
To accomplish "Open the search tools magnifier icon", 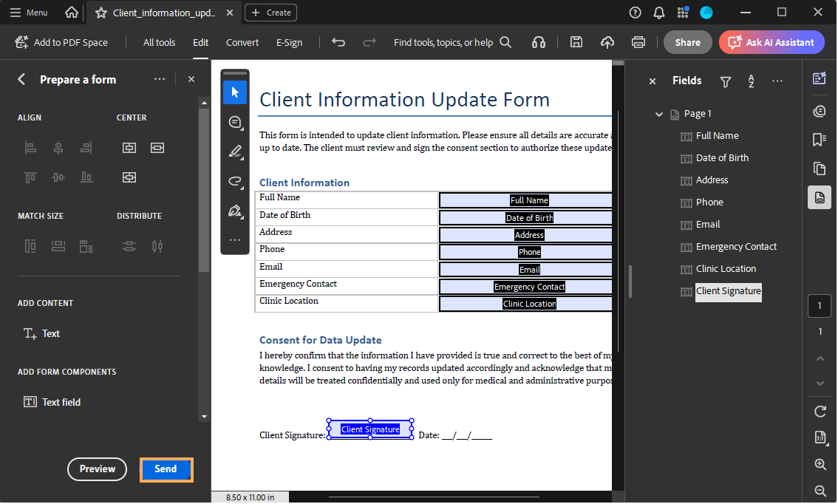I will (x=505, y=42).
